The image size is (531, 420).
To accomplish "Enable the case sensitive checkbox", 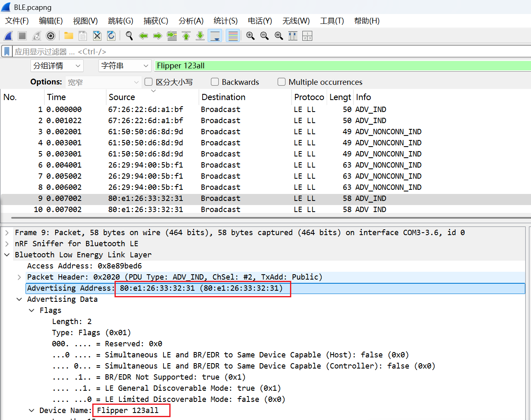I will pyautogui.click(x=149, y=82).
